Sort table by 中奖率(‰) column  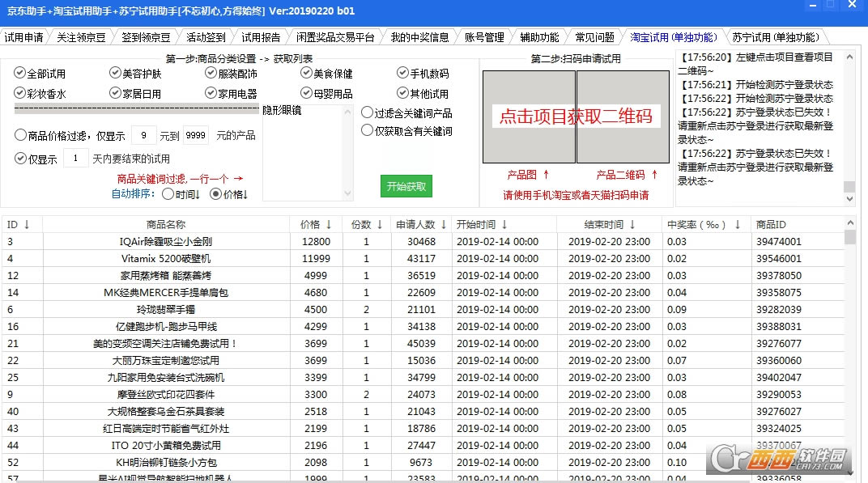click(x=706, y=225)
